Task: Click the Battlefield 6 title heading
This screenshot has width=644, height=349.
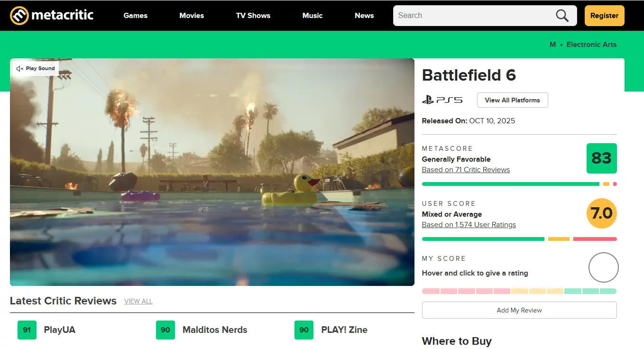Action: coord(469,75)
